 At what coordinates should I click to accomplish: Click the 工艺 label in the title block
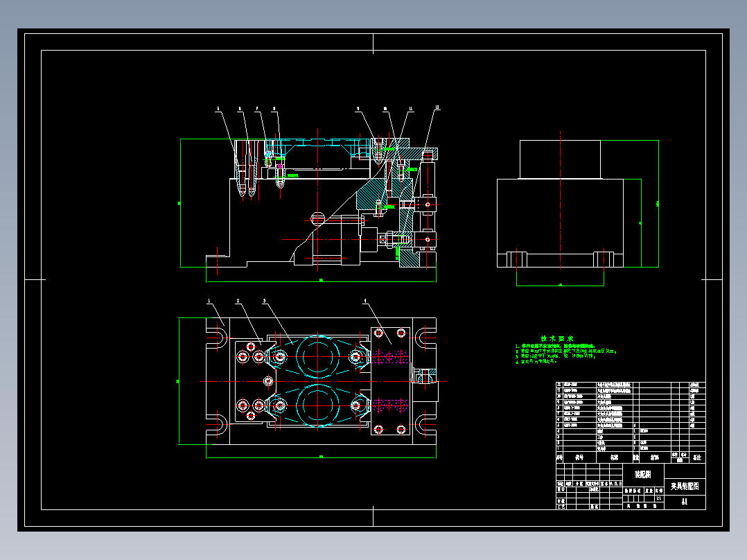(562, 507)
